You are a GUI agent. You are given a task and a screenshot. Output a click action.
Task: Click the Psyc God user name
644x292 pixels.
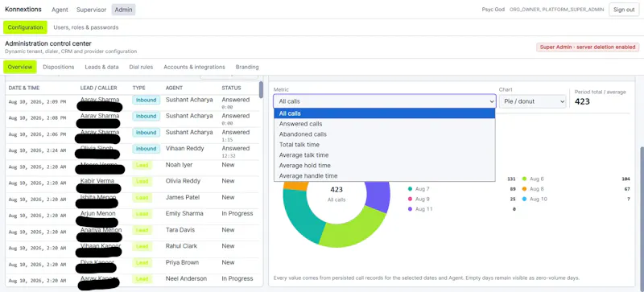coord(493,10)
